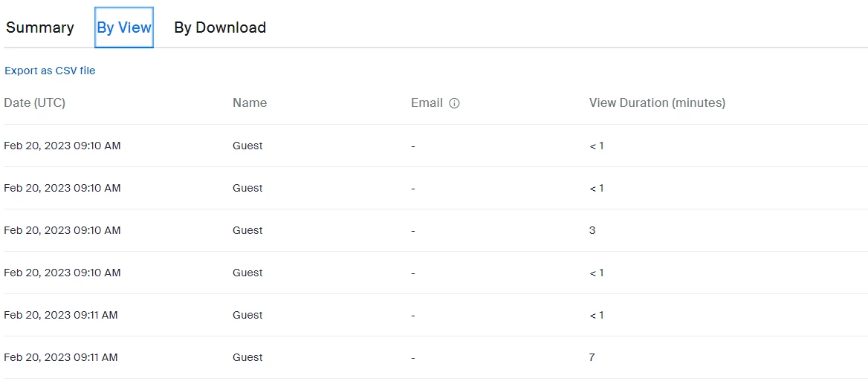Click the Email column header text
This screenshot has height=381, width=868.
coord(427,102)
